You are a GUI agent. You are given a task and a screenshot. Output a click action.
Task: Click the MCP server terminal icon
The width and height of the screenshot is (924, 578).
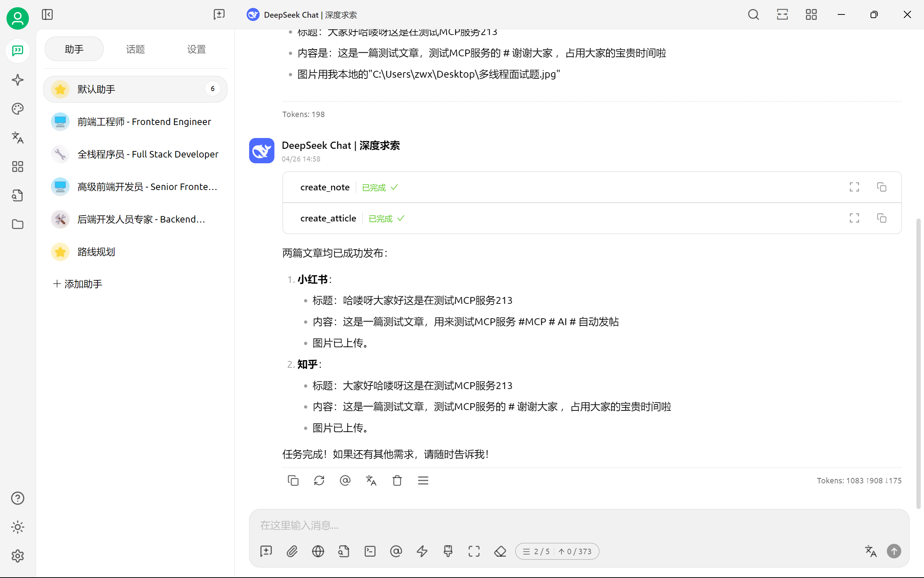pos(370,551)
